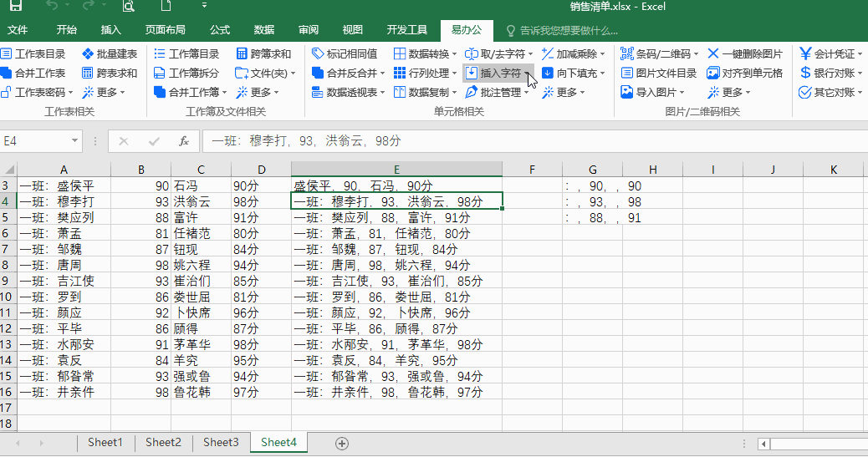Click 对齐到单元格 tool
The width and height of the screenshot is (868, 457).
tap(745, 73)
